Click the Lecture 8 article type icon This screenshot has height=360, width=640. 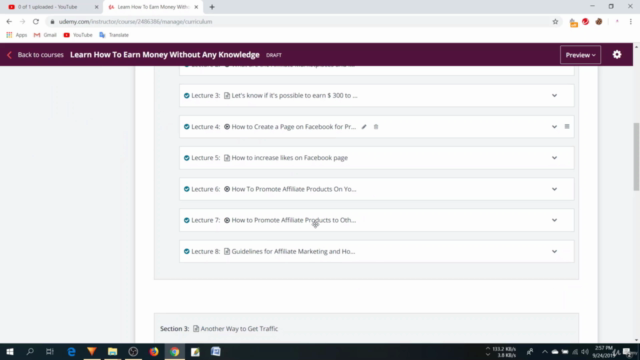point(227,251)
